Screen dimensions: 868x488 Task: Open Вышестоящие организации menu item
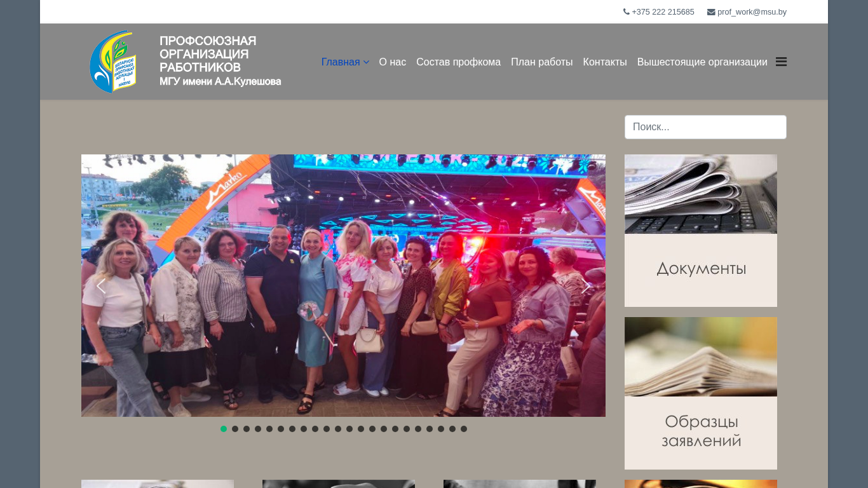pyautogui.click(x=702, y=62)
